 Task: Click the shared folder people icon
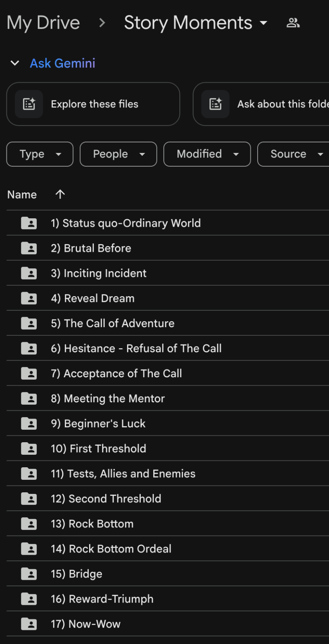pyautogui.click(x=293, y=23)
